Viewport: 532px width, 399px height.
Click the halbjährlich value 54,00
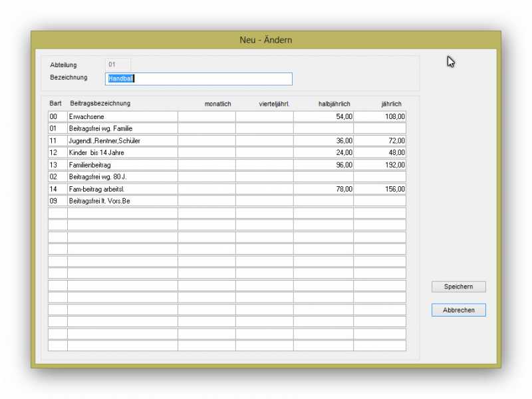pyautogui.click(x=323, y=116)
